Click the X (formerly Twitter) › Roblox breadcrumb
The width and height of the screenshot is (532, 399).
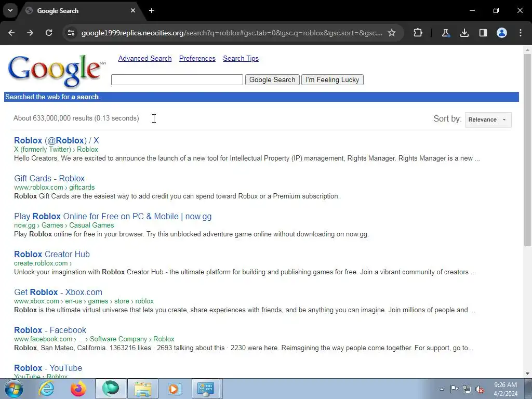point(56,149)
